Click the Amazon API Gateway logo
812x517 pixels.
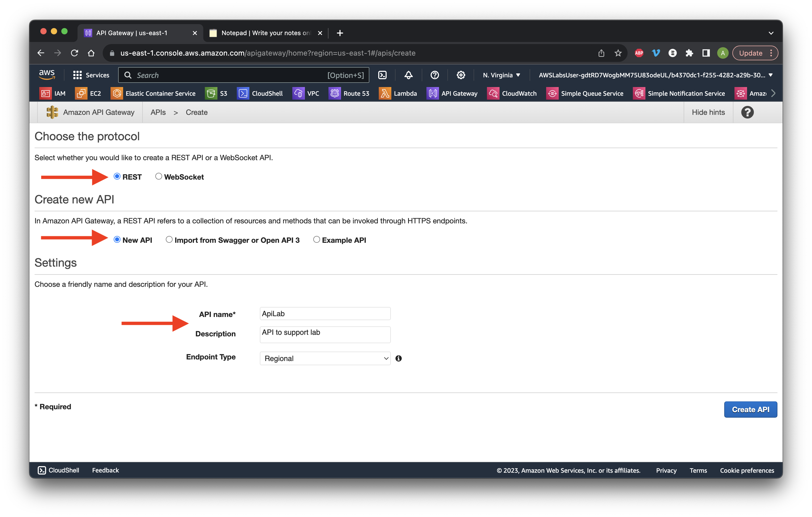tap(52, 112)
